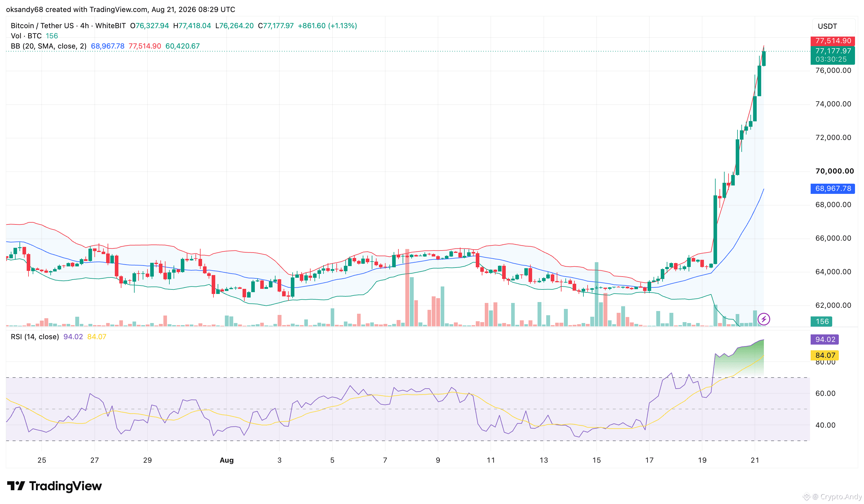Click the purple lightning bolt icon on the chart
864x504 pixels.
[x=764, y=319]
